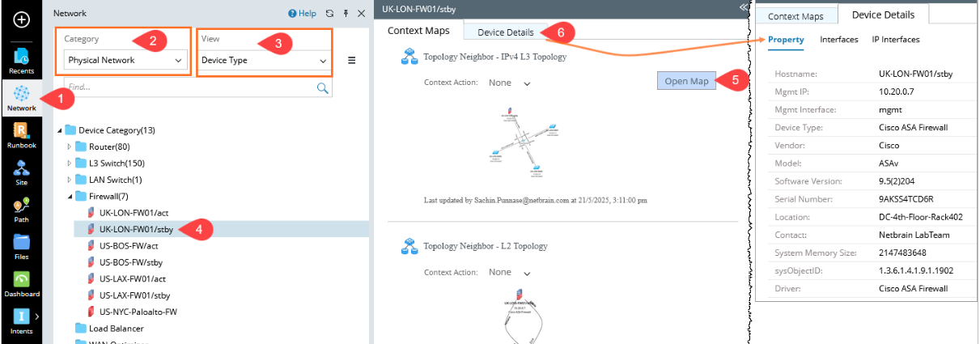Click the Load Balancer folder icon
Viewport: 980px width, 344px height.
click(80, 328)
